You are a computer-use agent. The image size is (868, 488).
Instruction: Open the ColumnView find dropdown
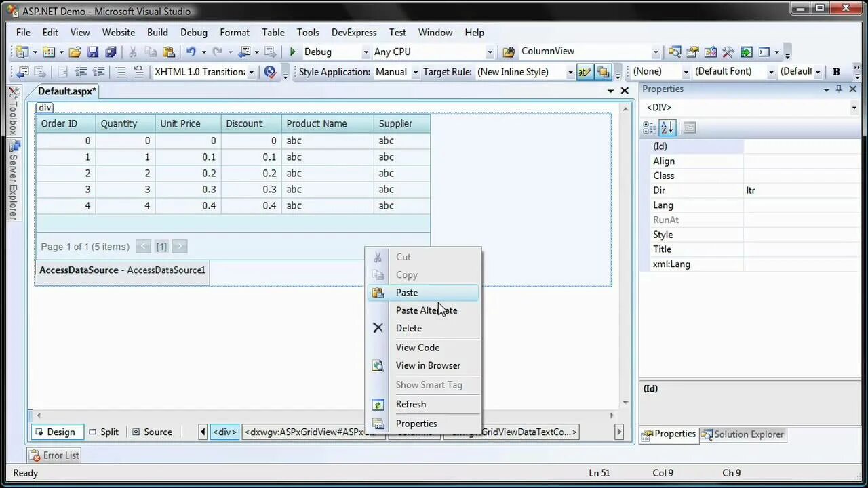coord(656,52)
